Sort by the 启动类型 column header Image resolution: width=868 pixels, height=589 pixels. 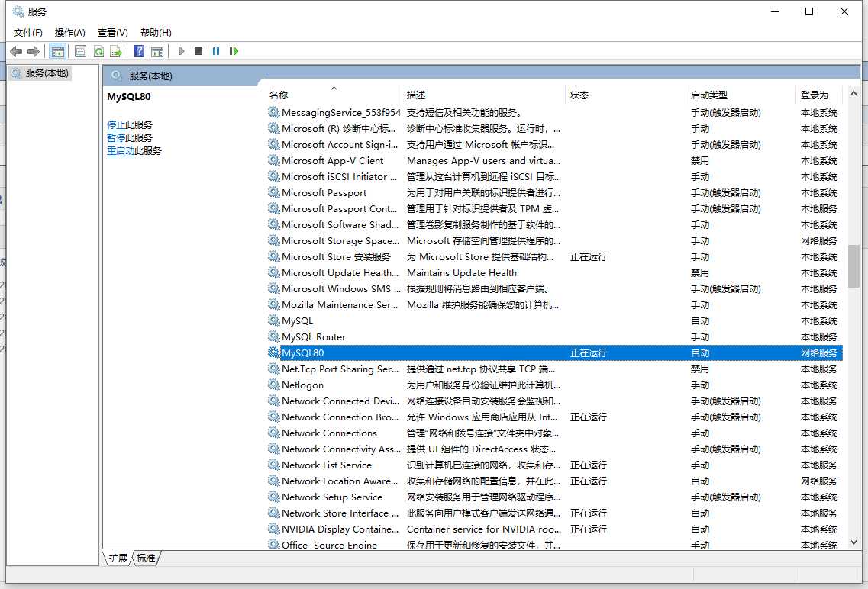coord(741,95)
